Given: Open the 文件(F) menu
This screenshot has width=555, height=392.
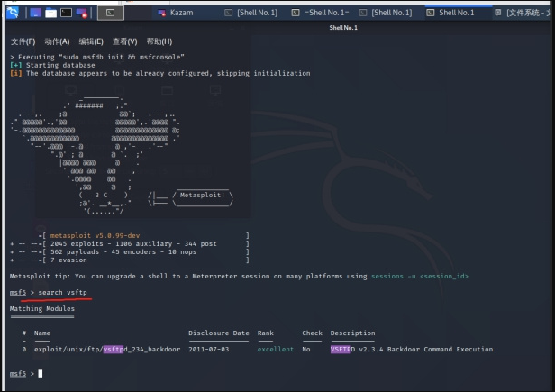Looking at the screenshot, I should 23,41.
